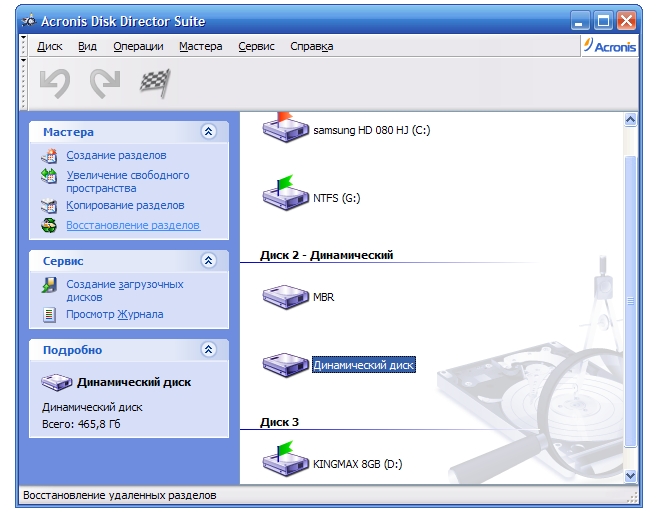
Task: Click the scroll down arrow of disk list
Action: (x=630, y=476)
